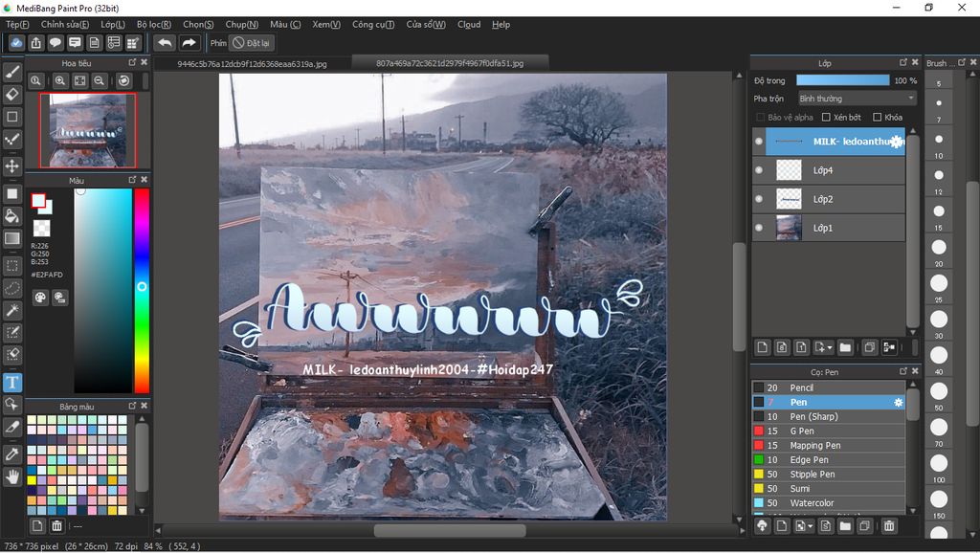The width and height of the screenshot is (980, 553).
Task: Open the Chỉnh sửa(E) menu
Action: point(65,24)
